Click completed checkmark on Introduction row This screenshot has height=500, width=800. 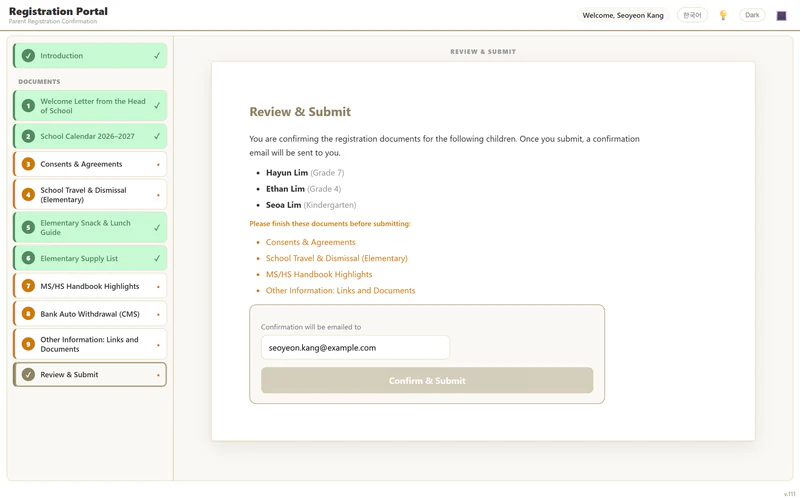pos(157,56)
